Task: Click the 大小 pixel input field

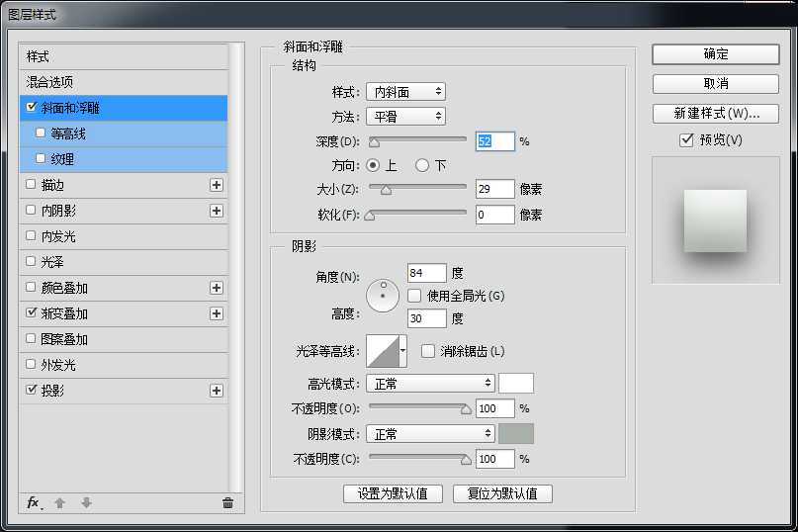Action: [494, 189]
